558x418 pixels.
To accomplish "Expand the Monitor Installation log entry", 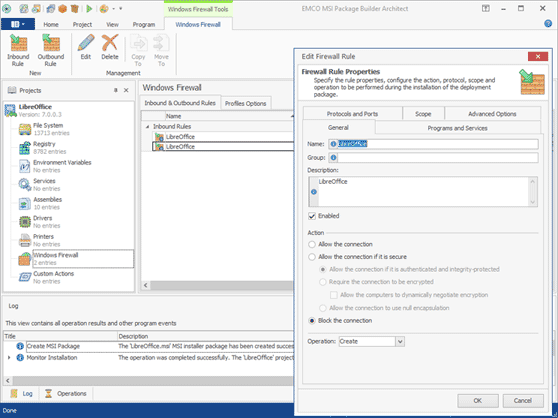I will (x=9, y=358).
